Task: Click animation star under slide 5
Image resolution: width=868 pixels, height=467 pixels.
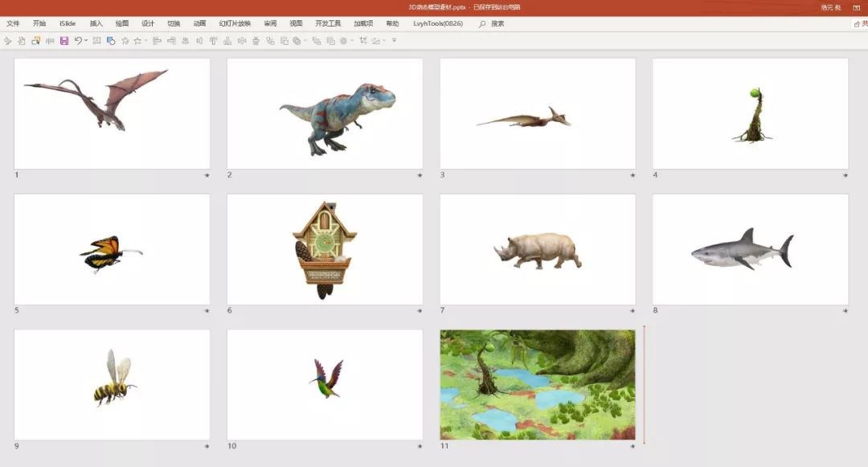Action: click(207, 310)
